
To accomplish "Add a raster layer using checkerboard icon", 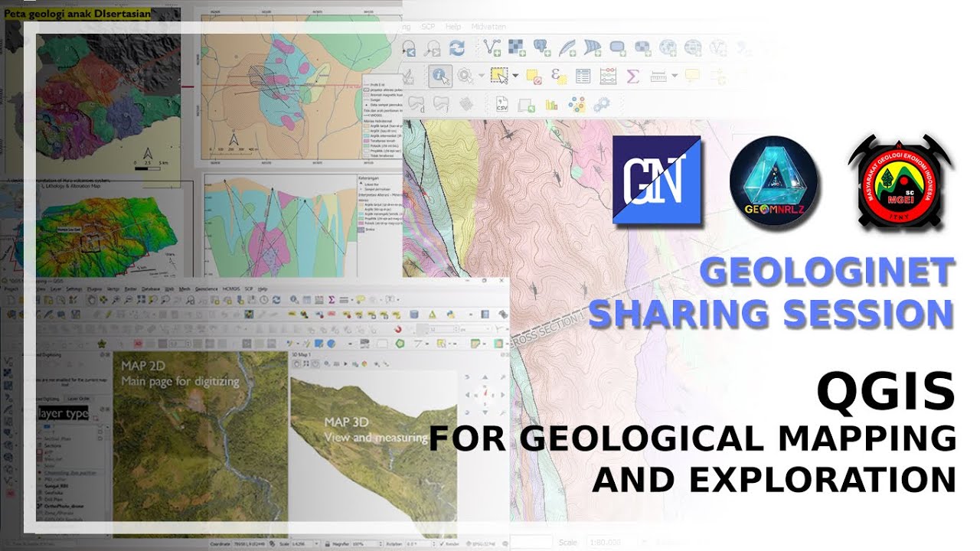I will click(517, 47).
